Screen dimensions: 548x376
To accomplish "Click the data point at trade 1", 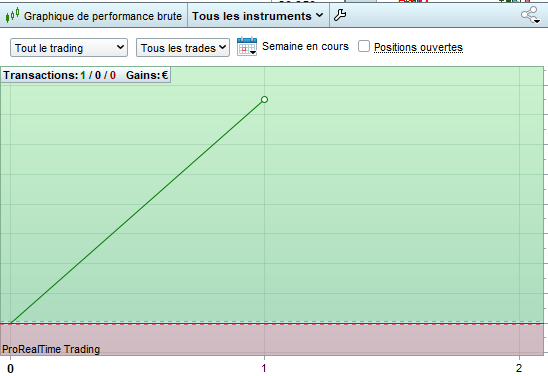I will coord(265,100).
